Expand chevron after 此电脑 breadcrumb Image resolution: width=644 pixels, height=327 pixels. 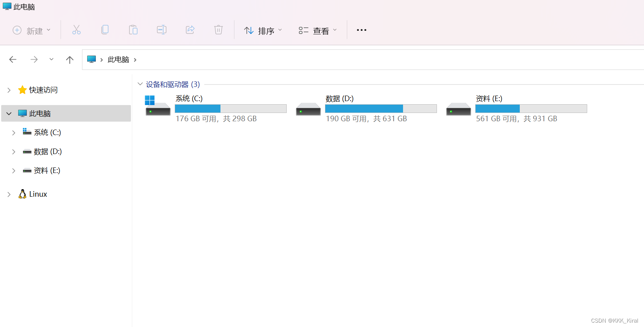135,60
